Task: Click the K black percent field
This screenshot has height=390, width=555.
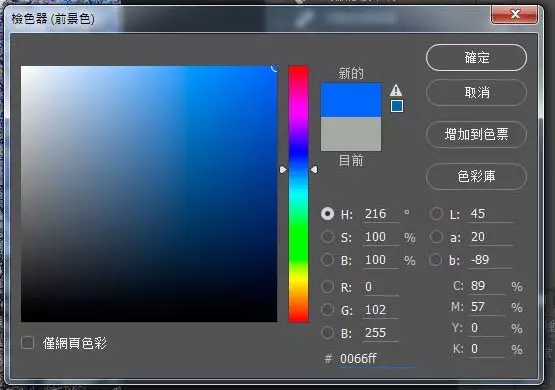Action: (x=487, y=349)
